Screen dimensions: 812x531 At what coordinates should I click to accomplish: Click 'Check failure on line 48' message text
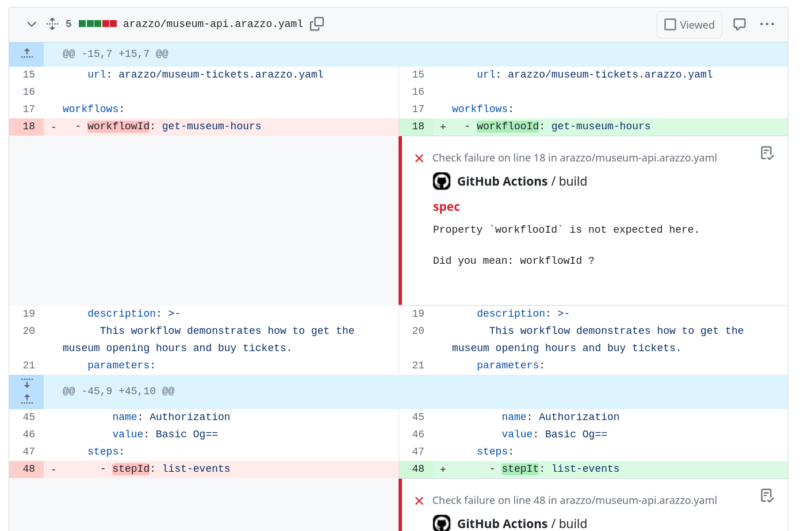point(574,501)
